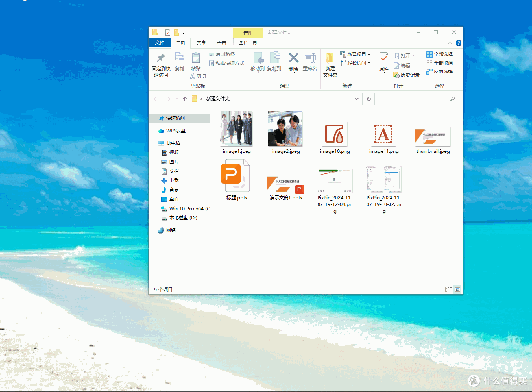Switch to details view in status bar

[448, 289]
